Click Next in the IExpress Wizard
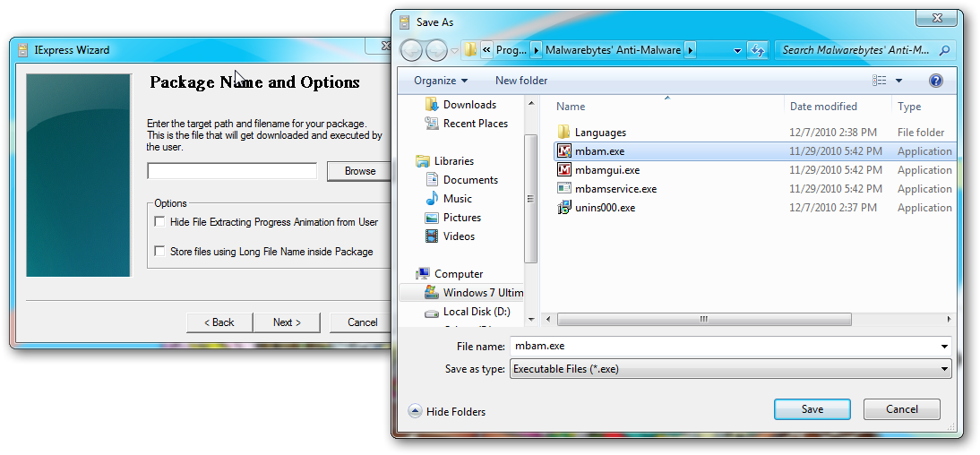 click(287, 322)
